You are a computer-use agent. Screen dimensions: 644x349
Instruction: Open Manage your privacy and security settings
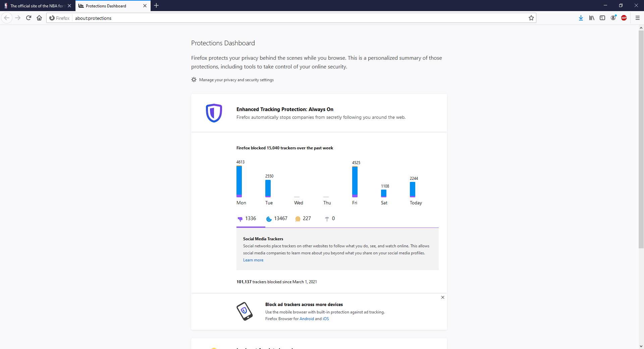point(236,80)
